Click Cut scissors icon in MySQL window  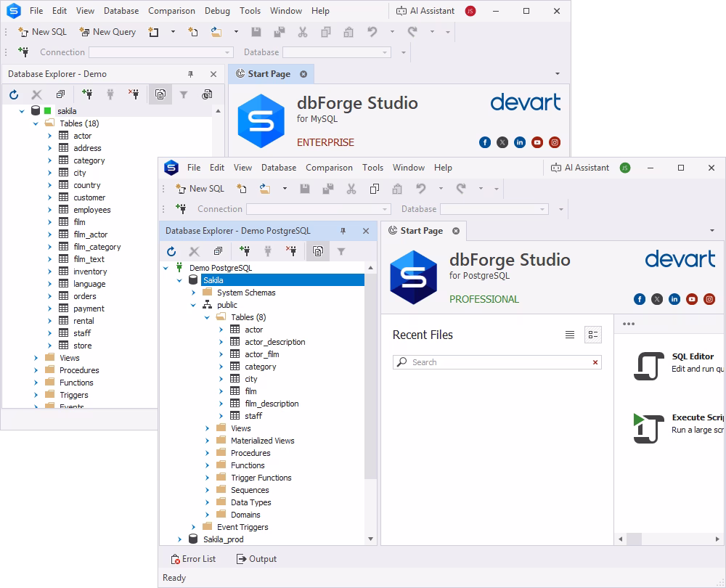[x=303, y=32]
